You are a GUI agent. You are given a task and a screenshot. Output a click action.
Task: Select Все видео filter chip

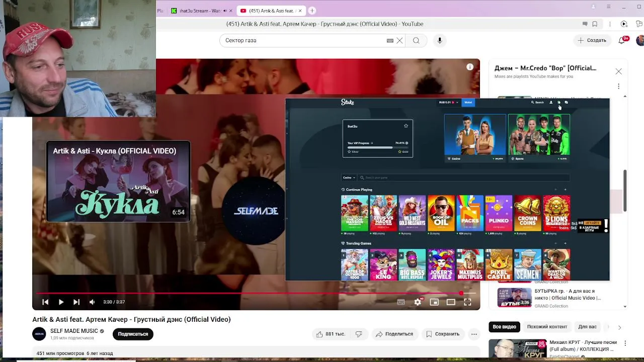[504, 327]
